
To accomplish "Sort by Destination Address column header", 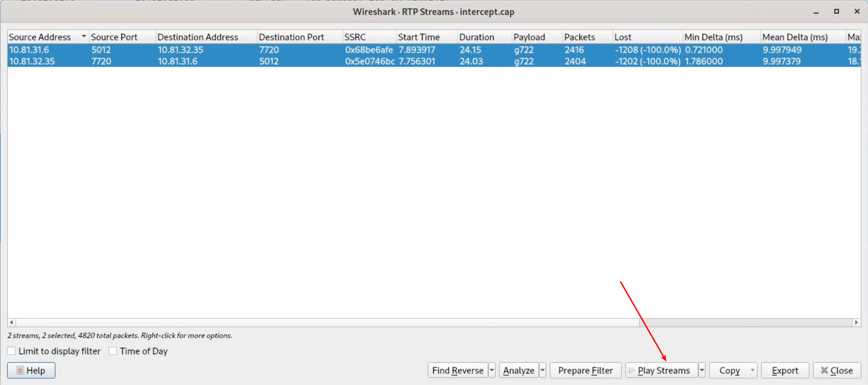I will pyautogui.click(x=206, y=37).
